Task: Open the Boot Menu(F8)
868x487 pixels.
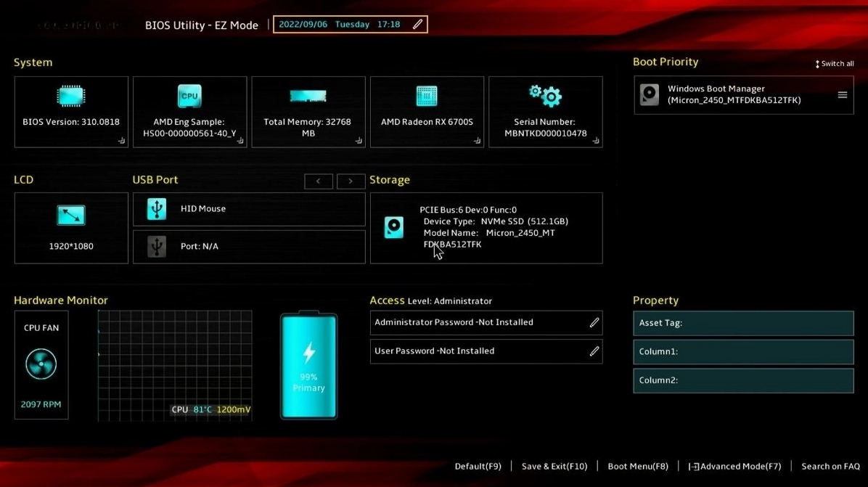Action: pos(638,466)
